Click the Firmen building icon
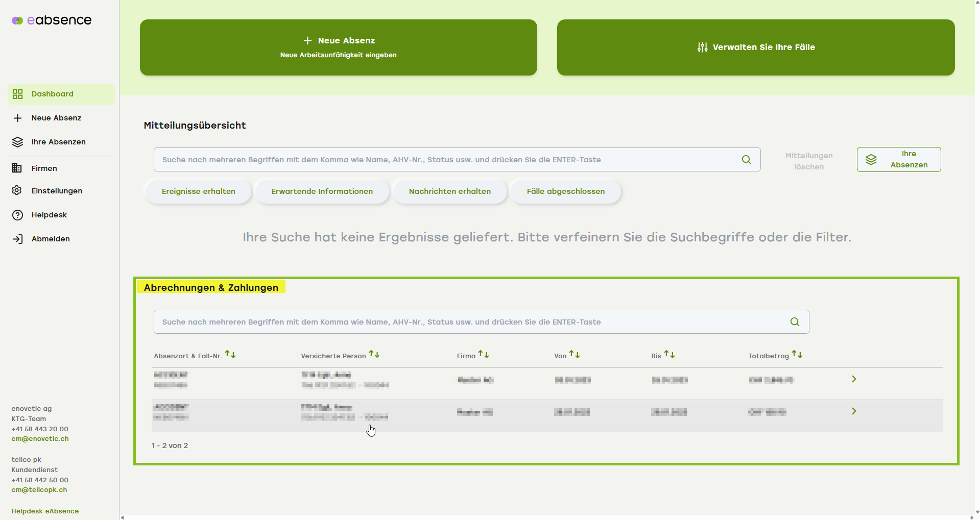980x520 pixels. [17, 168]
